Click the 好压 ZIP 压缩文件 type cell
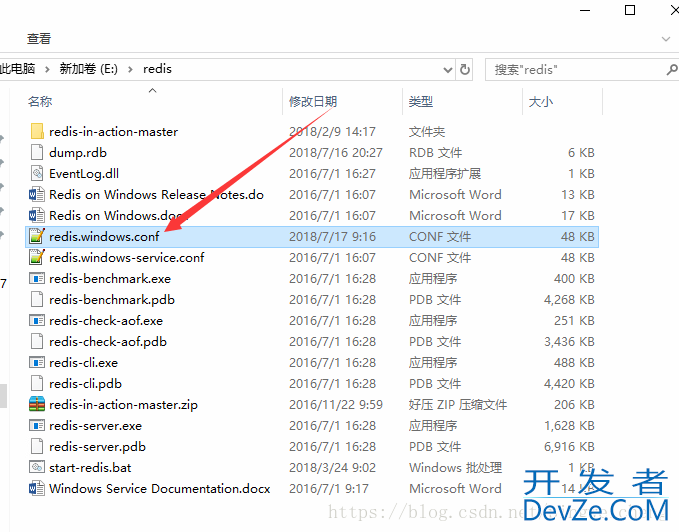Viewport: 679px width, 532px height. point(458,404)
